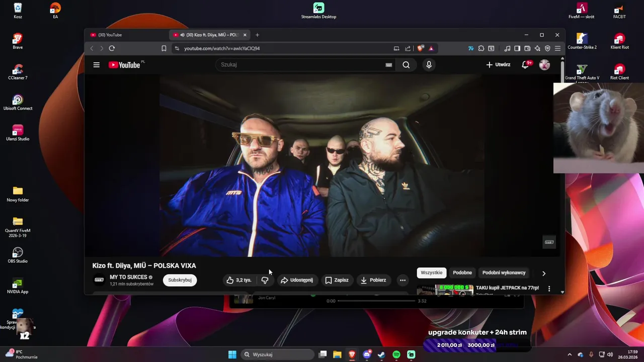Close the 'Kizo ft. Diiya' tab
The image size is (644, 362).
point(245,35)
